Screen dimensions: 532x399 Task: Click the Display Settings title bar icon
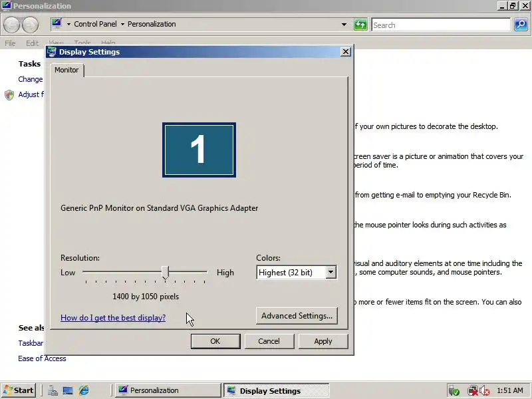click(x=52, y=52)
